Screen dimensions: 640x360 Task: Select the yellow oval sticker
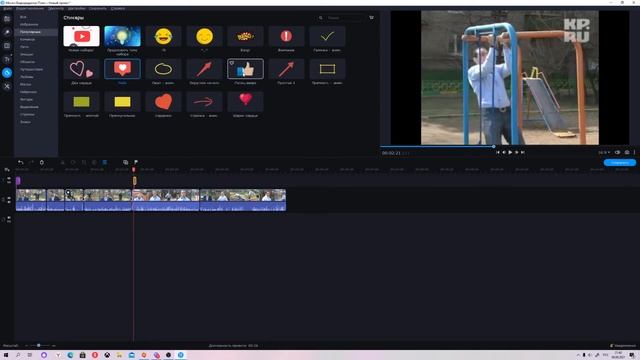click(x=163, y=69)
